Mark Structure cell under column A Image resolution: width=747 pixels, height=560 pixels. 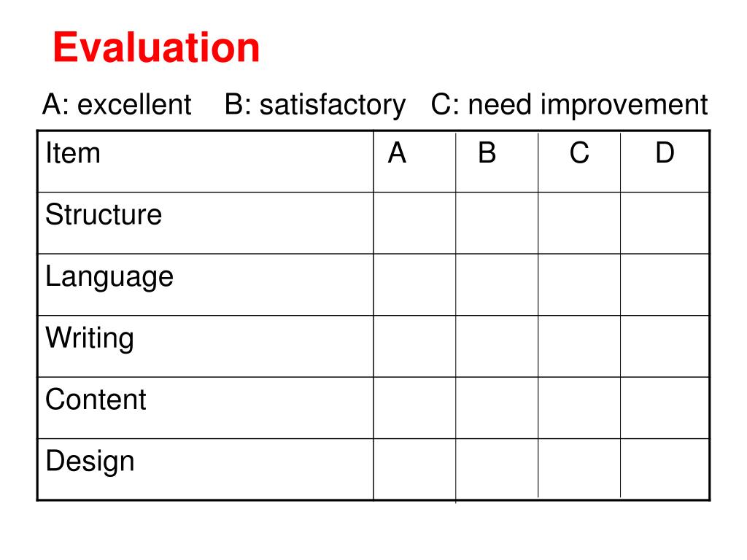tap(414, 223)
